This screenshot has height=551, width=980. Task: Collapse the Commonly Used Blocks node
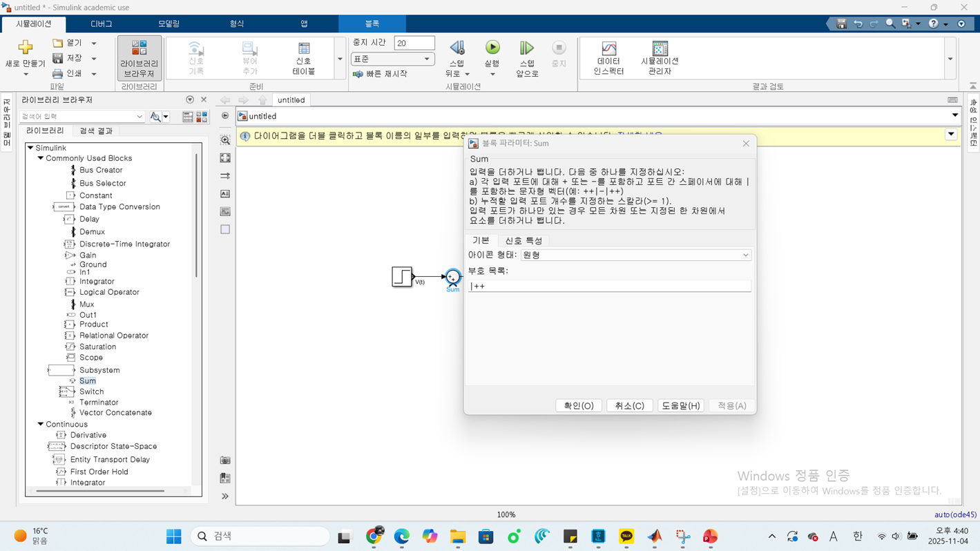[41, 158]
